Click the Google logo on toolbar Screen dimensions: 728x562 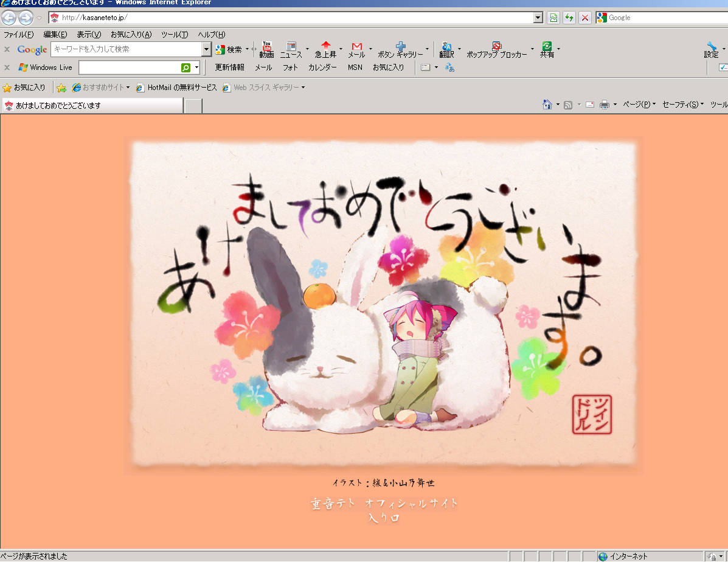32,49
